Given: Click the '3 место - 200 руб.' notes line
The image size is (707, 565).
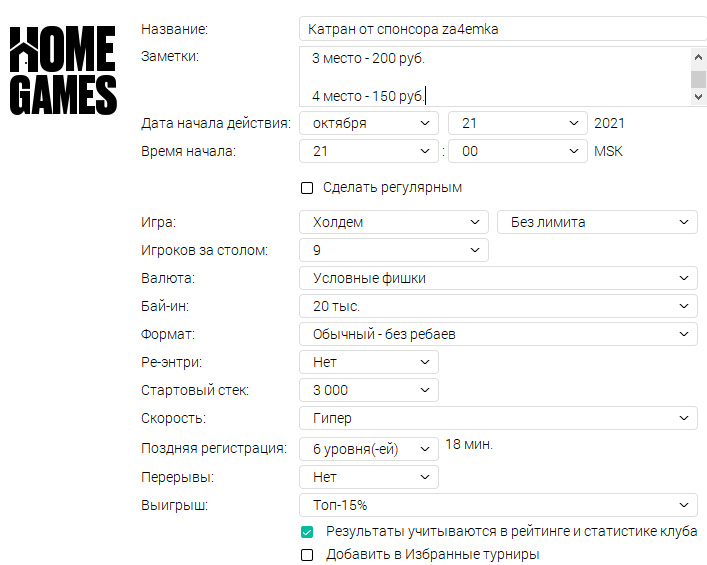Looking at the screenshot, I should tap(368, 59).
